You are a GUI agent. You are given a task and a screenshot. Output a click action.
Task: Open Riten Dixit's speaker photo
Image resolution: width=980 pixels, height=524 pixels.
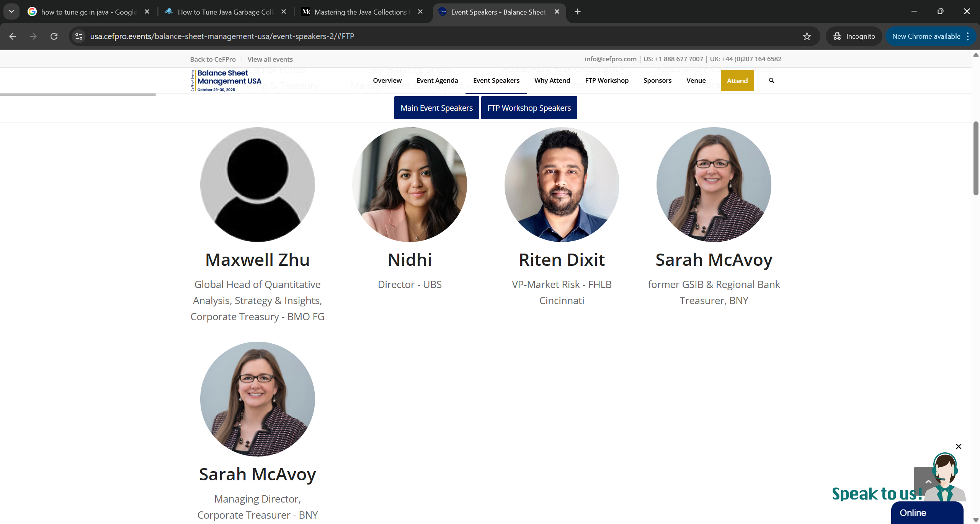[x=562, y=185]
